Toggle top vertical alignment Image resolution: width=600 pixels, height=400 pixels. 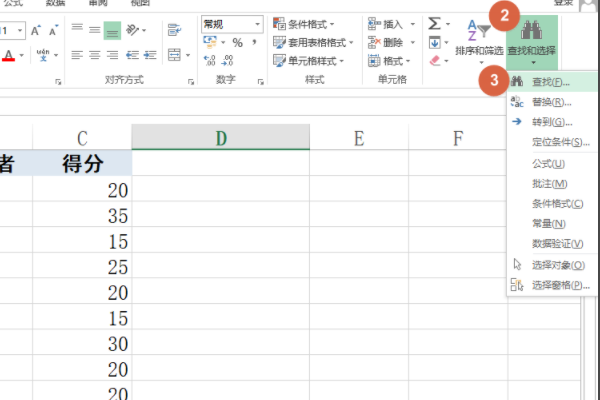(79, 31)
